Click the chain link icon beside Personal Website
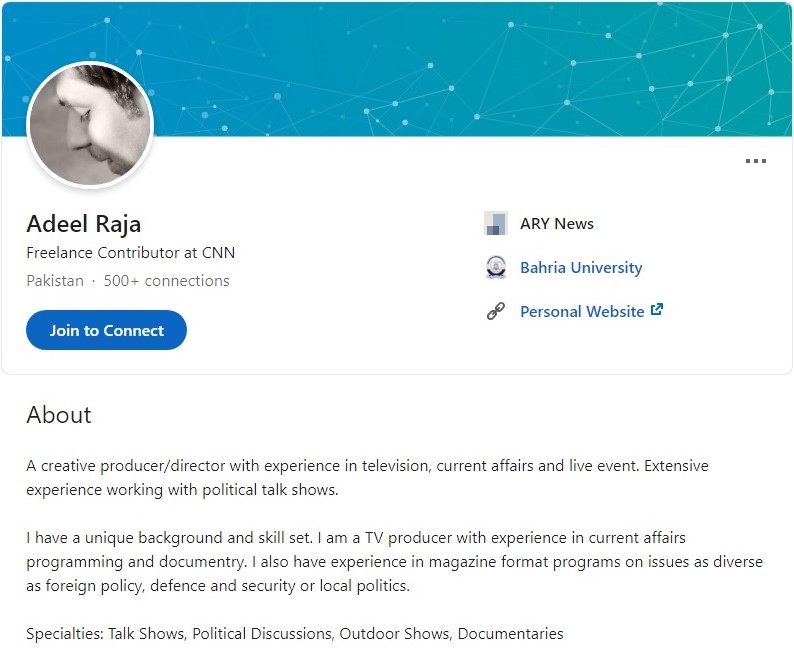794x655 pixels. tap(496, 311)
